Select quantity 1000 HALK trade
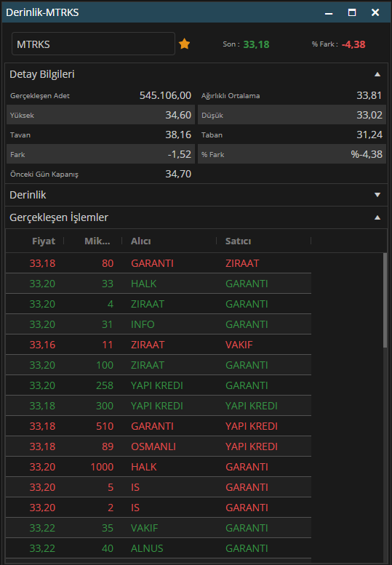392x565 pixels. point(159,467)
